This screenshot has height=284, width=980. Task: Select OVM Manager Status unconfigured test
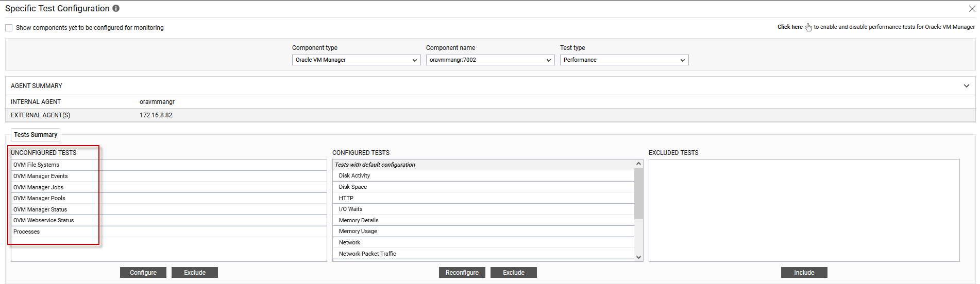pyautogui.click(x=169, y=209)
